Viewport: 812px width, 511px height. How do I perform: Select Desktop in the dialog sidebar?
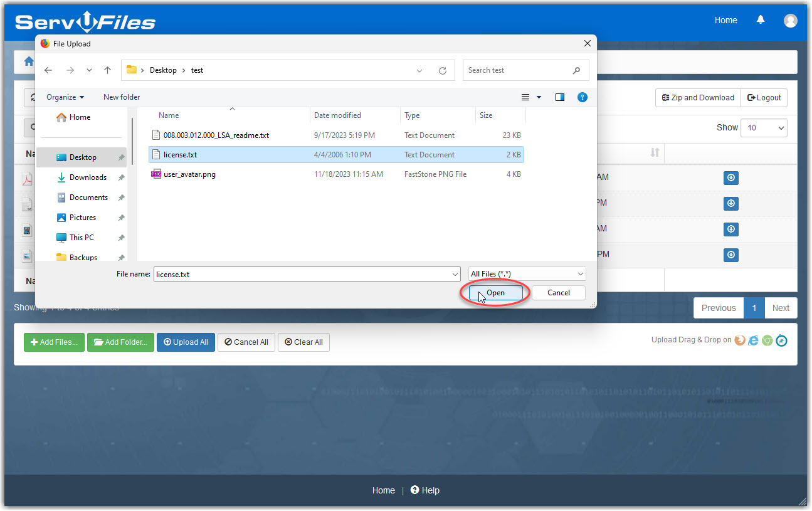(82, 157)
